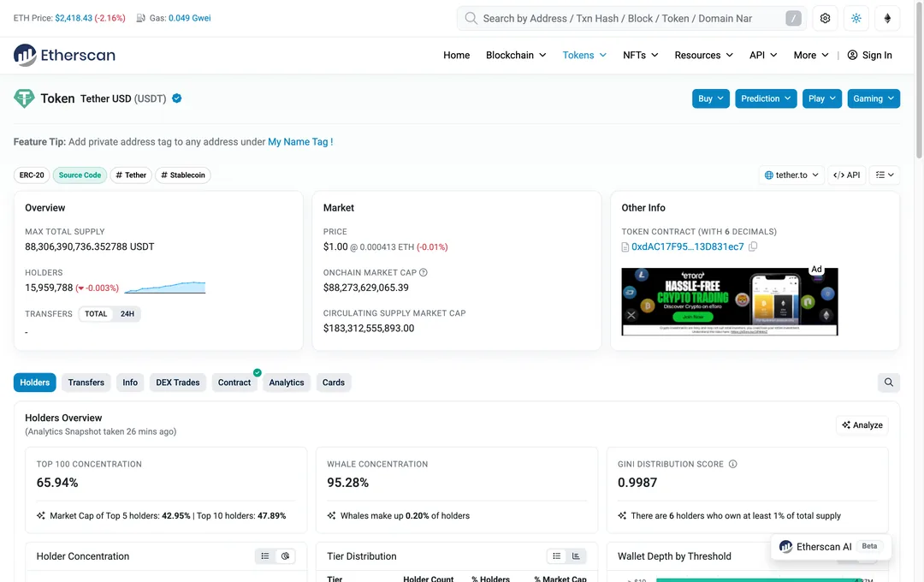Click the eToro crypto trading ad banner

[x=730, y=301]
